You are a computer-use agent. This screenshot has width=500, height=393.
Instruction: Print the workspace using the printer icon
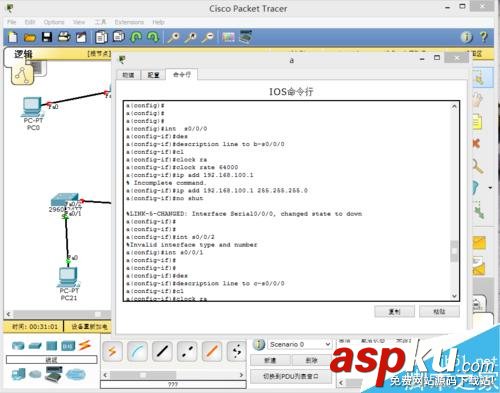pyautogui.click(x=64, y=37)
